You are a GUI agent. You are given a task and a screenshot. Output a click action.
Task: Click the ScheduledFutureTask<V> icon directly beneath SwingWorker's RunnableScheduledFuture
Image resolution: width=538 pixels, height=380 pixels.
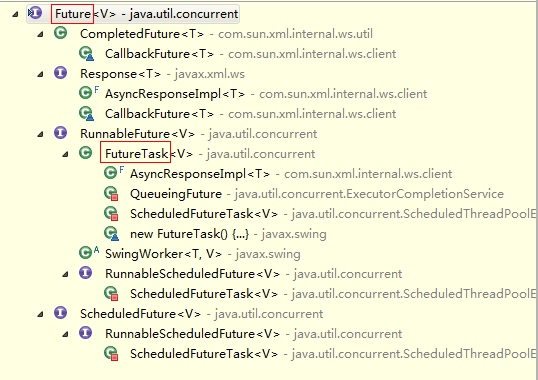[111, 294]
